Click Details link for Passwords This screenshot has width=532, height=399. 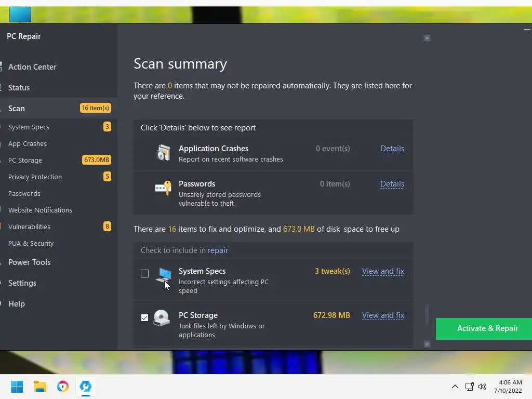(x=392, y=184)
